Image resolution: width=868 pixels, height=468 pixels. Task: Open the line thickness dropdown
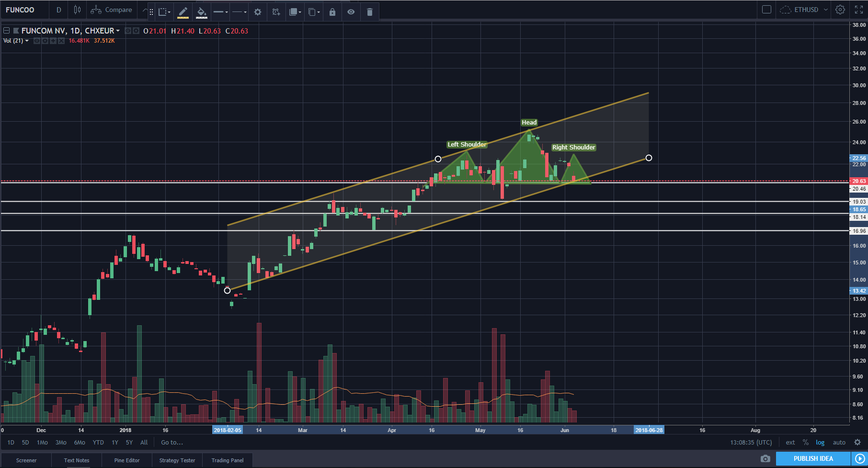point(220,12)
